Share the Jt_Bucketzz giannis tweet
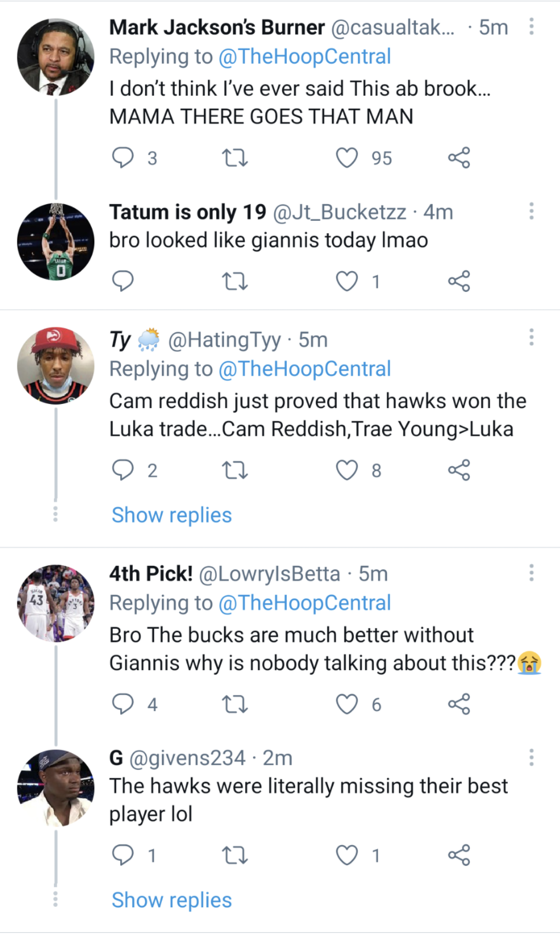Screen dimensions: 560x936 (459, 282)
